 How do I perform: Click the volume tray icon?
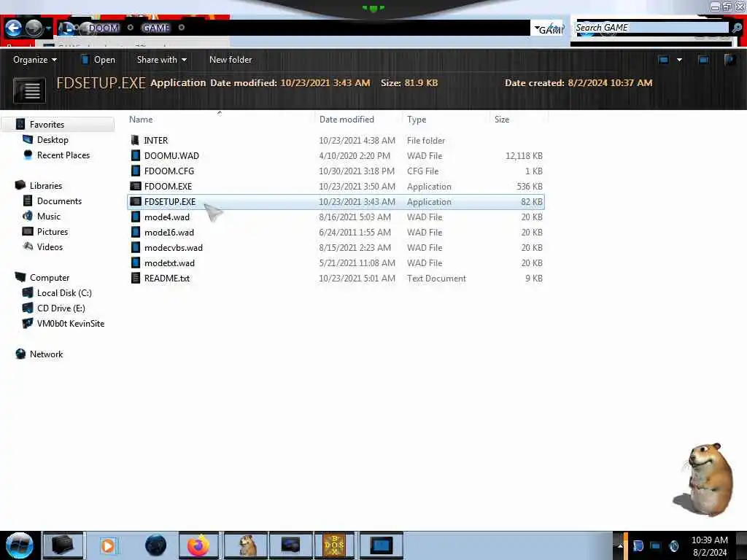pyautogui.click(x=673, y=545)
